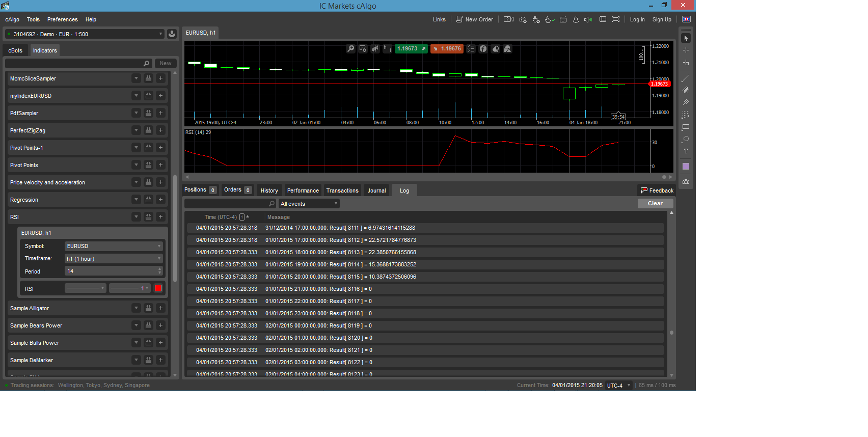Click the Sign Up link
868x437 pixels.
tap(662, 19)
